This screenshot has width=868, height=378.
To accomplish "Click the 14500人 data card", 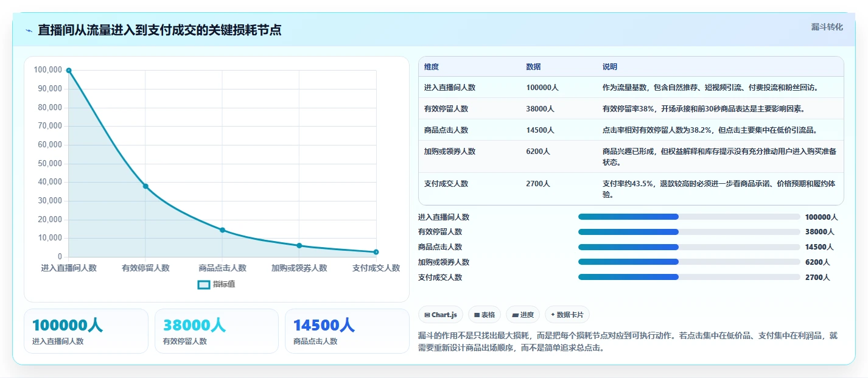I will coord(347,331).
